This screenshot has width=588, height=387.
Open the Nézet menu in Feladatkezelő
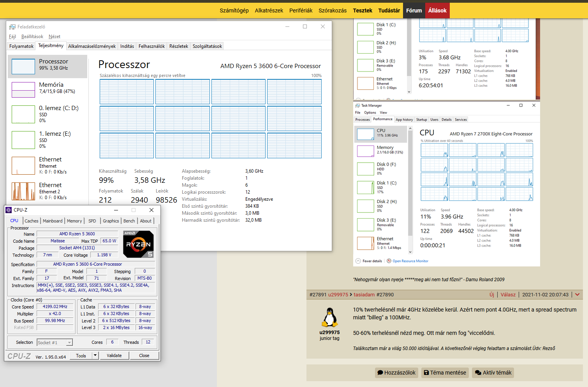pyautogui.click(x=55, y=37)
